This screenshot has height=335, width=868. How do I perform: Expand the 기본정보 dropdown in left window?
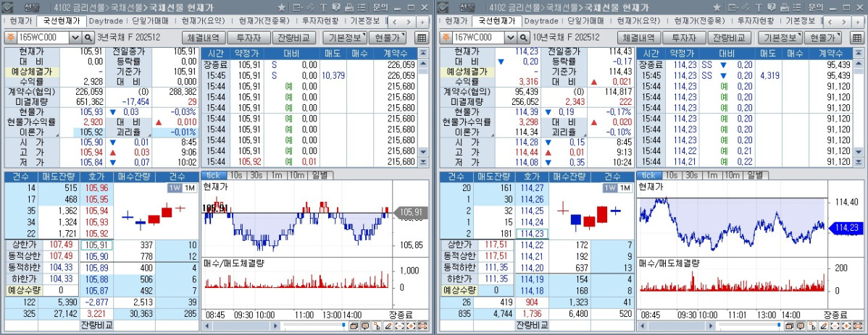[346, 38]
